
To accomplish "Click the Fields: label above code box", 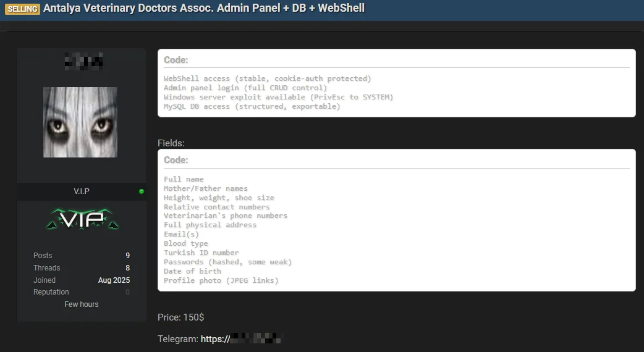I will coord(171,143).
